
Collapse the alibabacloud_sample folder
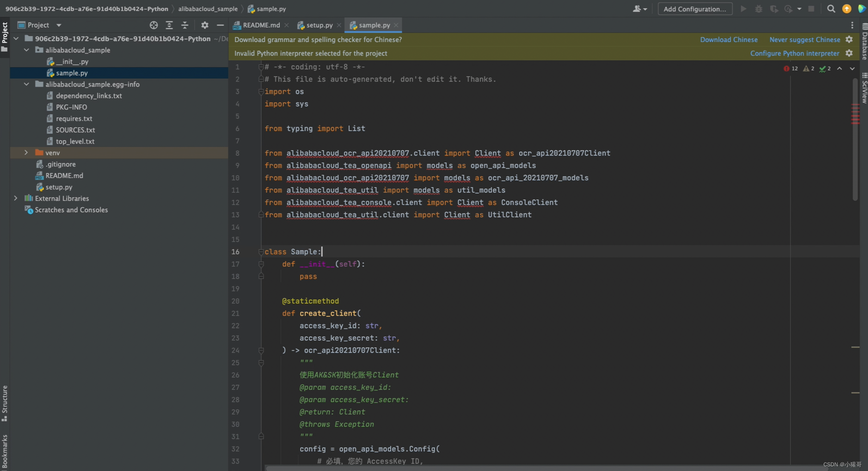point(26,50)
